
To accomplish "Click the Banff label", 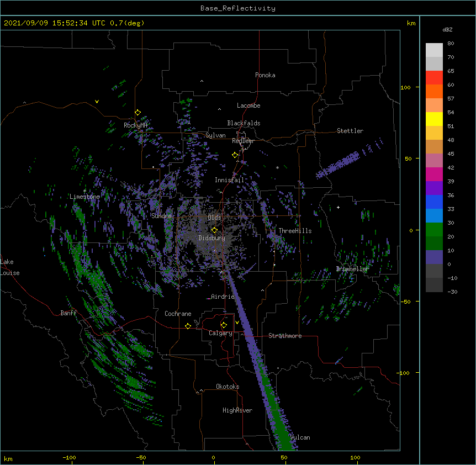I will coord(68,313).
